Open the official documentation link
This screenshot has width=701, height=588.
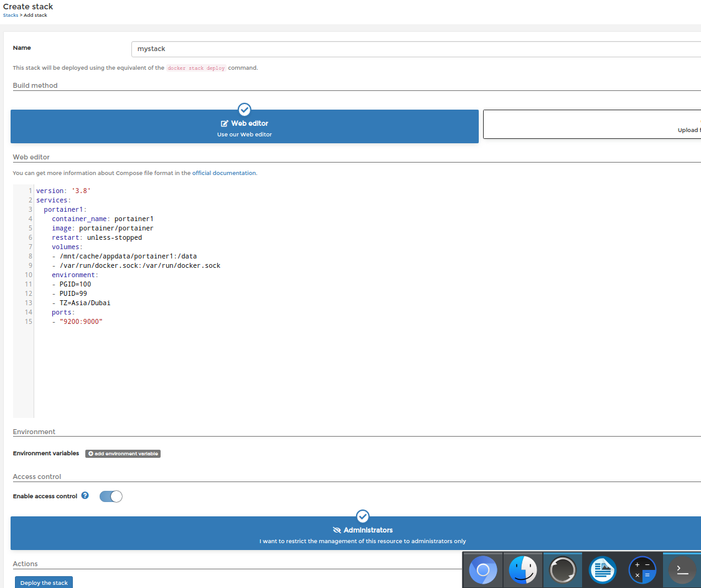coord(223,173)
